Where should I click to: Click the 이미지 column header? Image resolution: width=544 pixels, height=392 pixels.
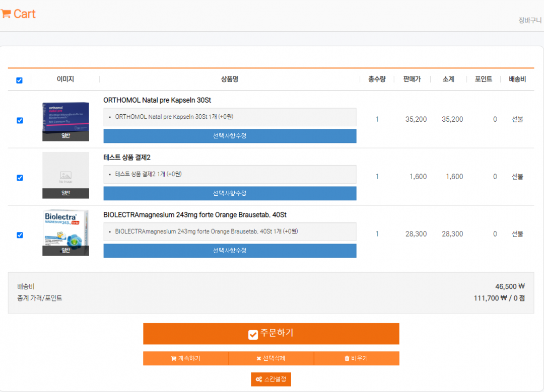pyautogui.click(x=65, y=80)
